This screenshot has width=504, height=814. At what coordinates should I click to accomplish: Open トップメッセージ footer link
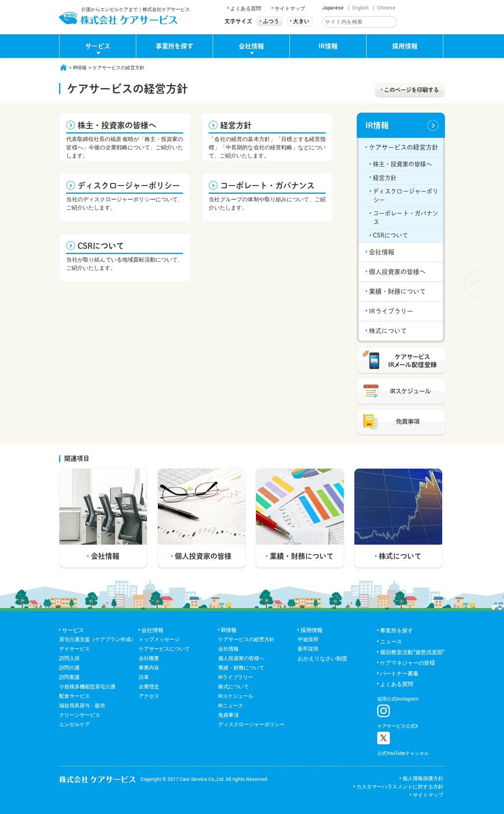[159, 640]
